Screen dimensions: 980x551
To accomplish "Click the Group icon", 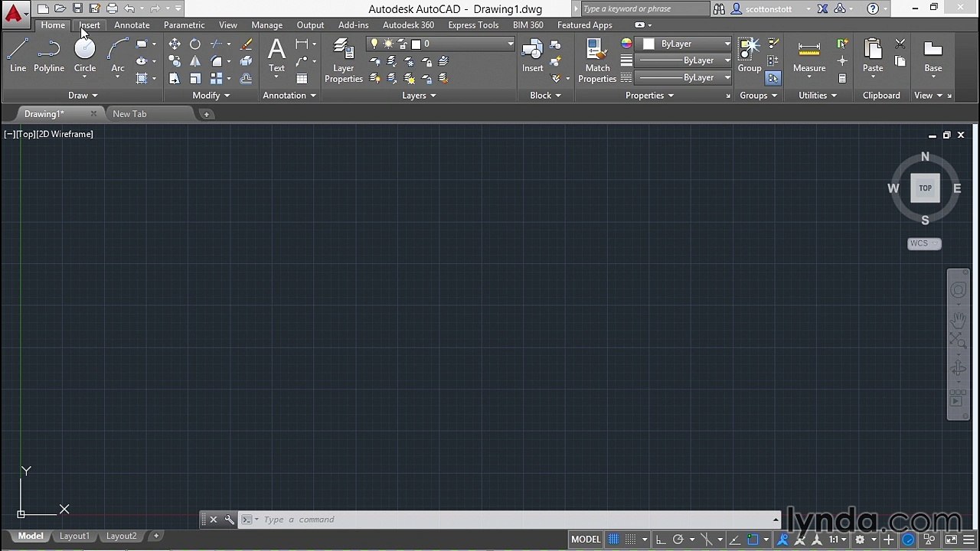I will 750,56.
